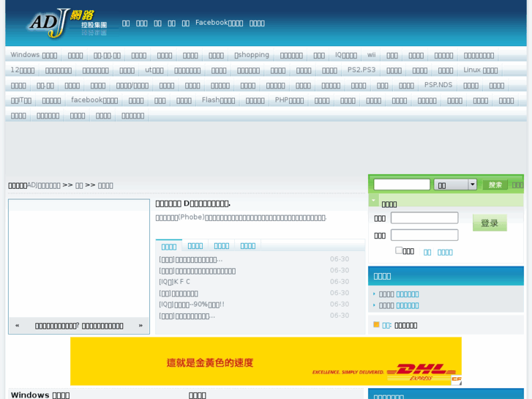Open the Facebook link in header
This screenshot has height=399, width=532.
(220, 23)
